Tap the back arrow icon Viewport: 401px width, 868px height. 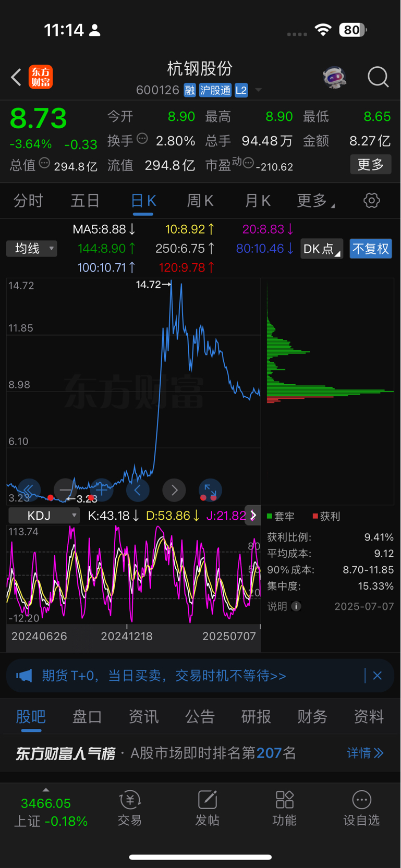16,77
